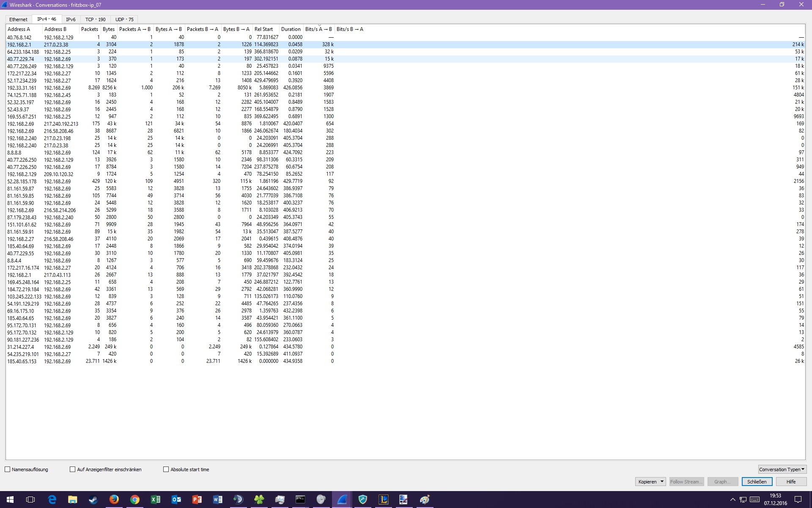Toggle Absolute start time checkbox
The height and width of the screenshot is (508, 812).
tap(166, 469)
